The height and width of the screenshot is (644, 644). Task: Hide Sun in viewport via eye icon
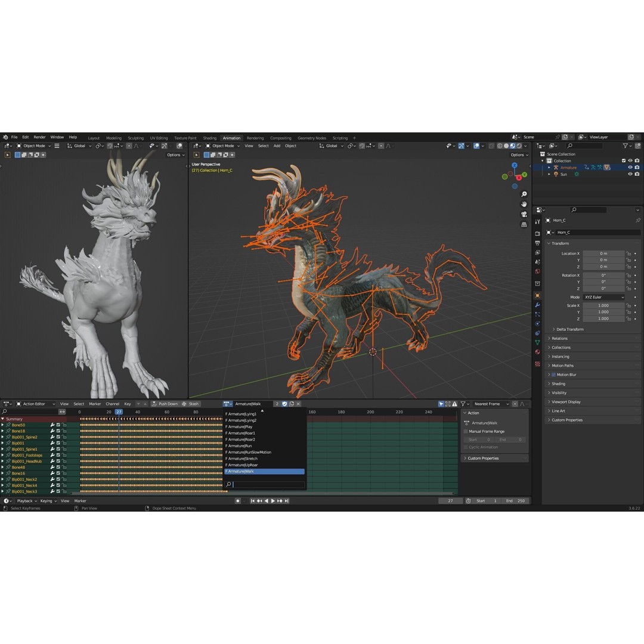click(x=630, y=174)
